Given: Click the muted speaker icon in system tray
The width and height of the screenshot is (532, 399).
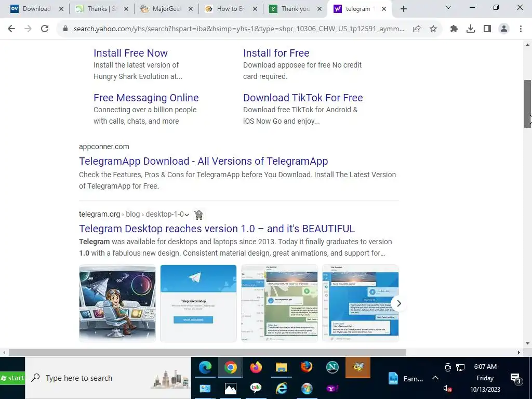Looking at the screenshot, I should pyautogui.click(x=447, y=389).
